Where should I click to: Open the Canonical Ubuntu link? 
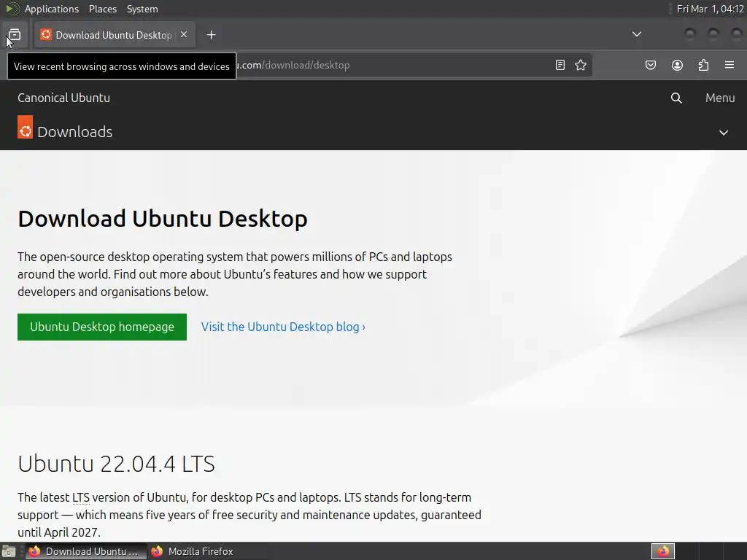64,98
